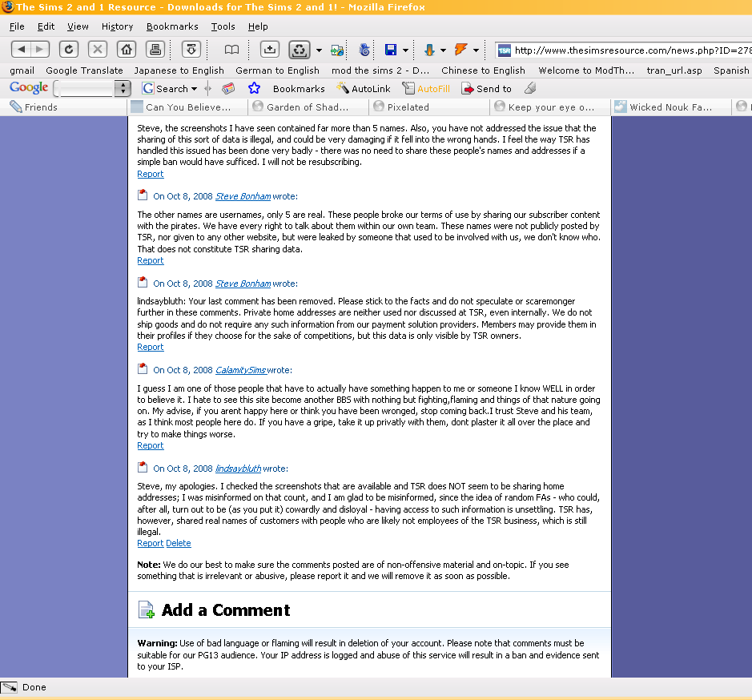Click the status bar icon beside Done
Viewport: 752px width, 700px height.
coord(9,687)
